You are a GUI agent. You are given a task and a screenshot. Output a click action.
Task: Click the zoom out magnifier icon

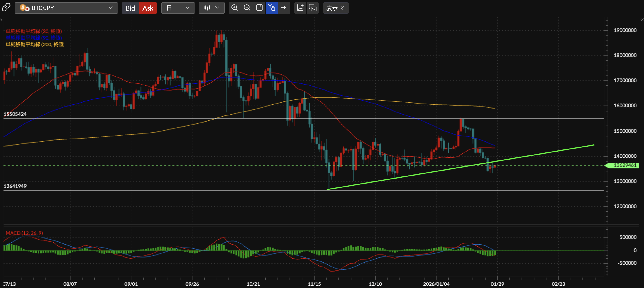pos(247,8)
